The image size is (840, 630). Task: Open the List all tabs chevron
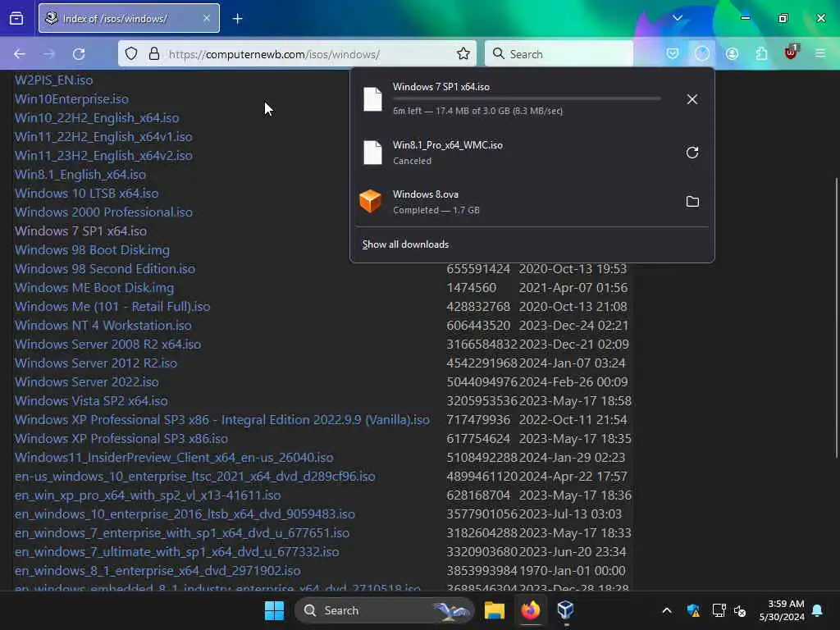pos(677,18)
